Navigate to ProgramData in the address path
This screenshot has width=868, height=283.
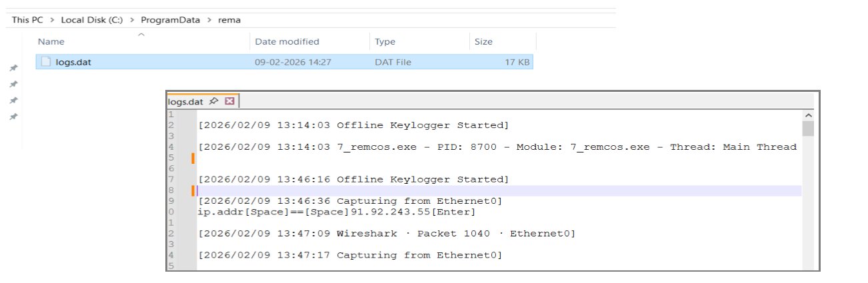[170, 20]
